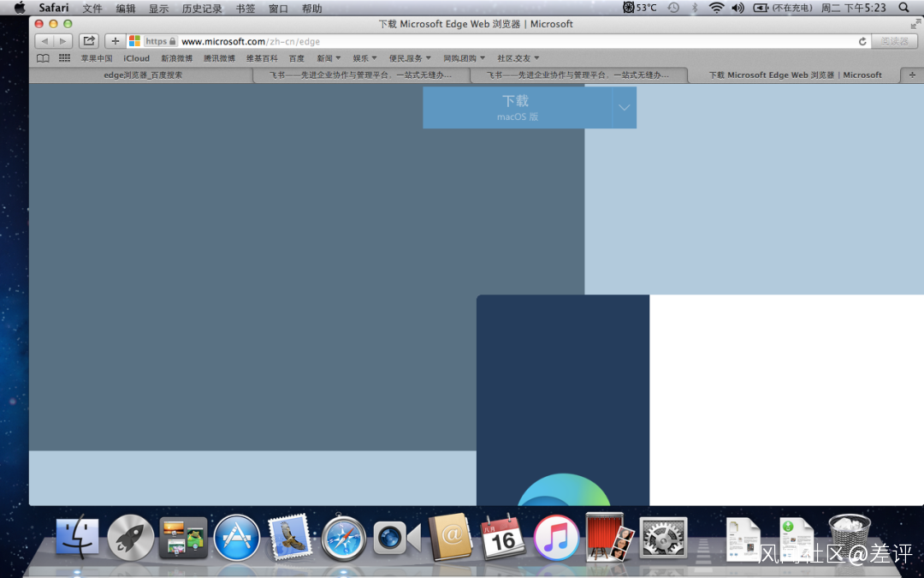Expand the 便民.服务 bookmark folder

pyautogui.click(x=410, y=58)
